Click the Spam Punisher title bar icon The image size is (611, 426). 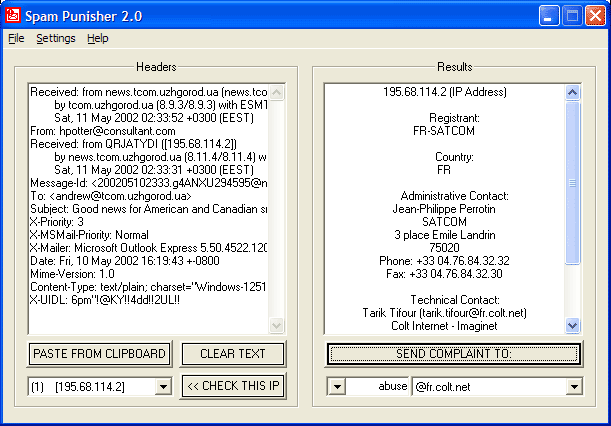(13, 15)
